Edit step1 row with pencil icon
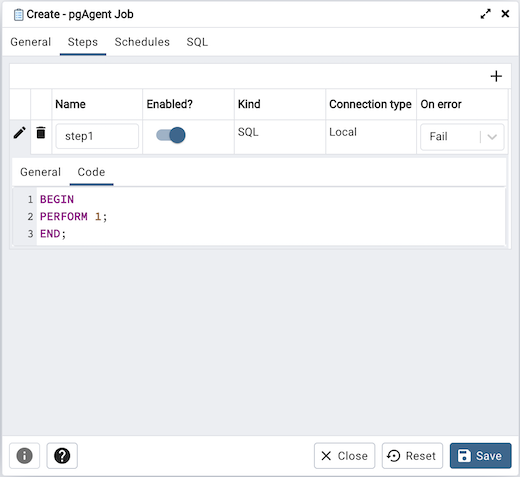520x477 pixels. [x=20, y=133]
